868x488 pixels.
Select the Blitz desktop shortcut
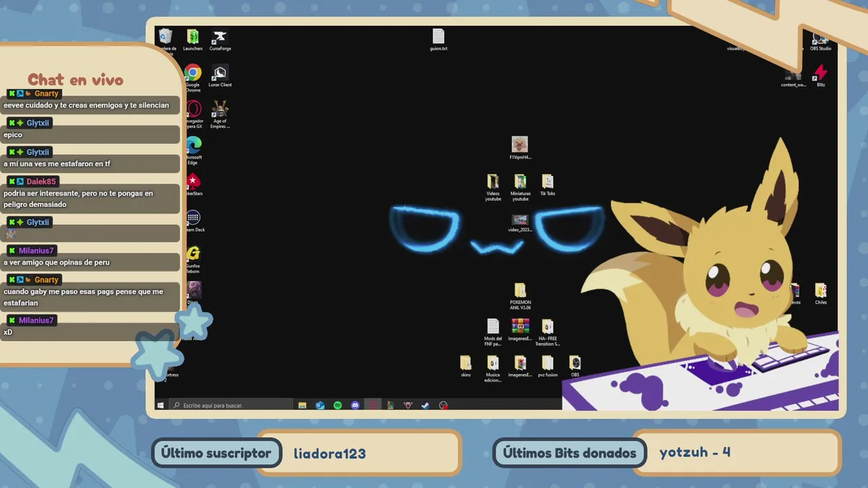coord(821,75)
